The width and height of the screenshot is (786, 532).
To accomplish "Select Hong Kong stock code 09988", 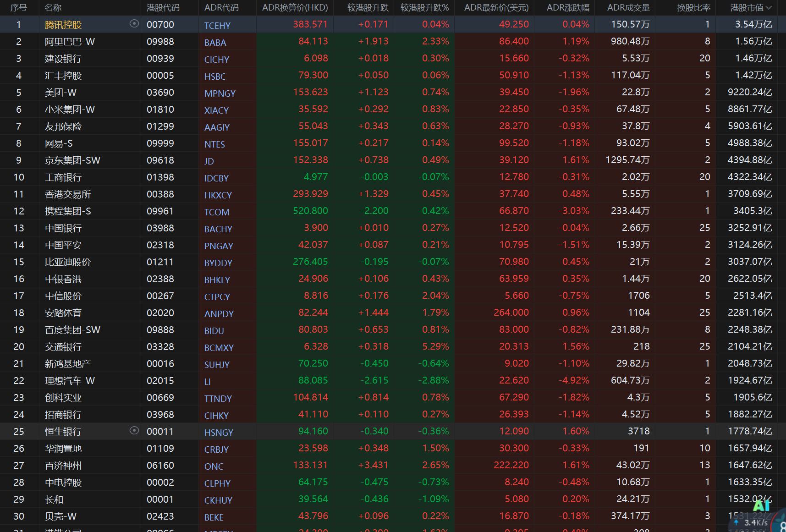I will [x=160, y=42].
